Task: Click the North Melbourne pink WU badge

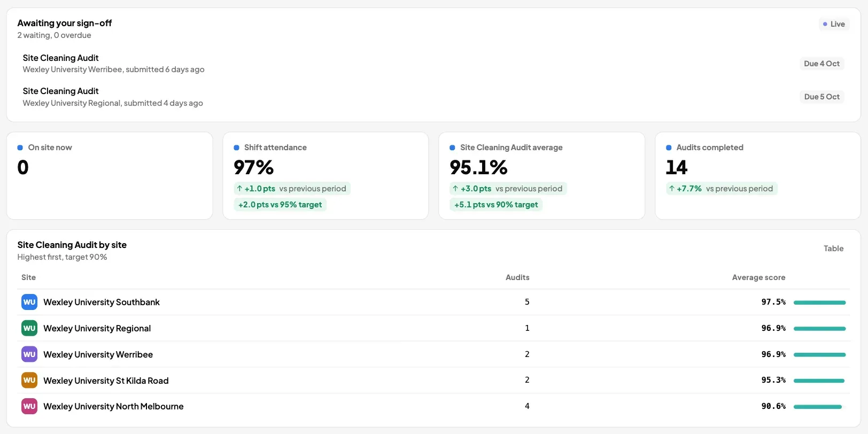Action: (29, 406)
